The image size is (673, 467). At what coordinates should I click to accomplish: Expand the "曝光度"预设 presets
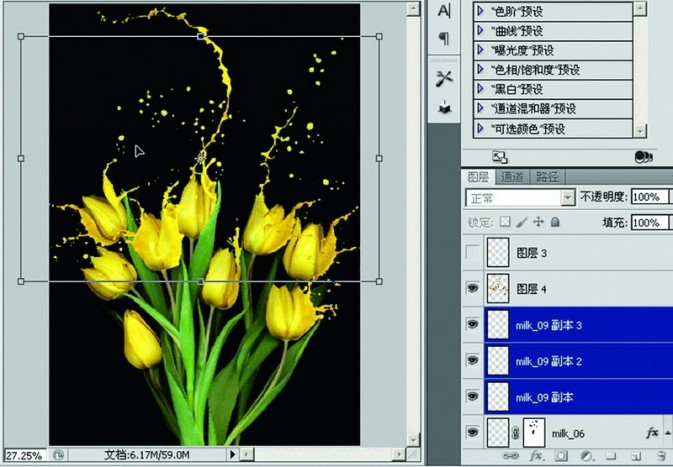481,50
